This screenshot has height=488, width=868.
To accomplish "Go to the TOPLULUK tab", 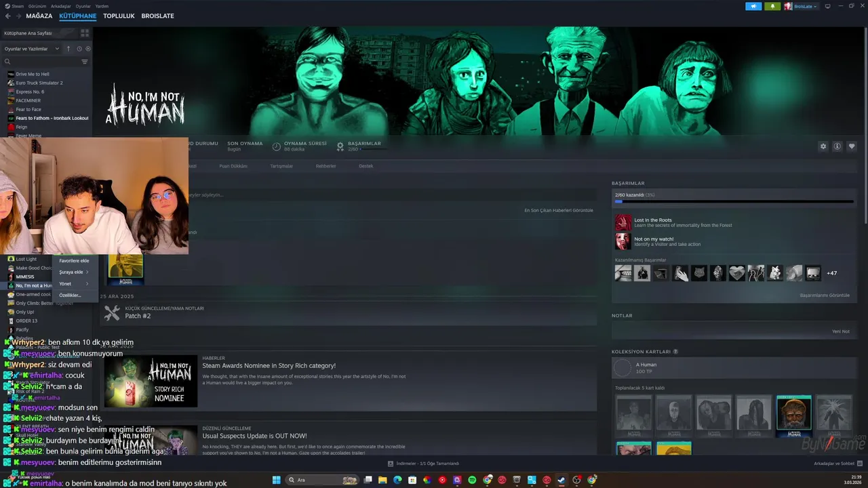I will coord(119,16).
